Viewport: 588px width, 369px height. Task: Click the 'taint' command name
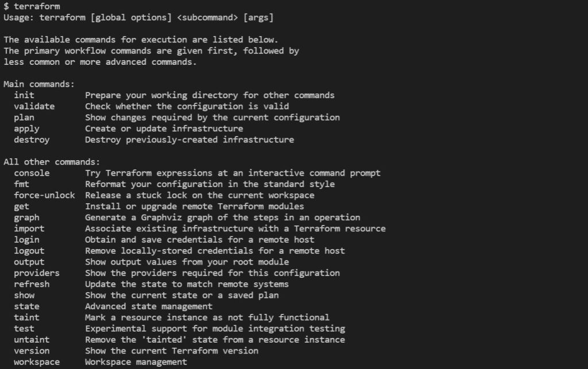27,317
